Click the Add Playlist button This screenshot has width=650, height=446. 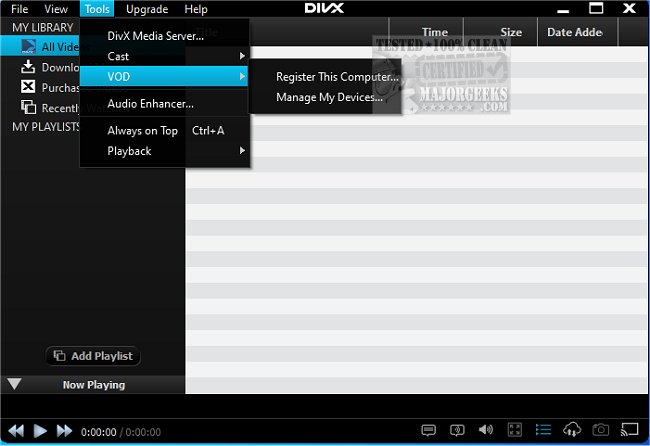click(93, 356)
